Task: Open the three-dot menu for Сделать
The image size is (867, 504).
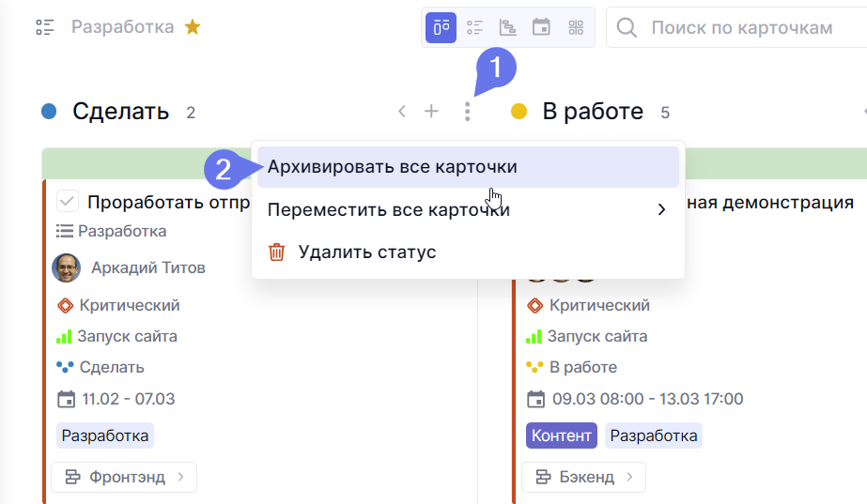Action: click(467, 113)
